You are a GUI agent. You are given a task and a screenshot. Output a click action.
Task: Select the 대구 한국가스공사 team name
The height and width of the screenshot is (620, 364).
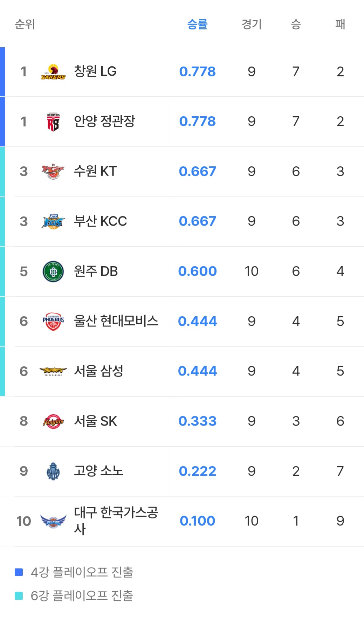pos(116,521)
